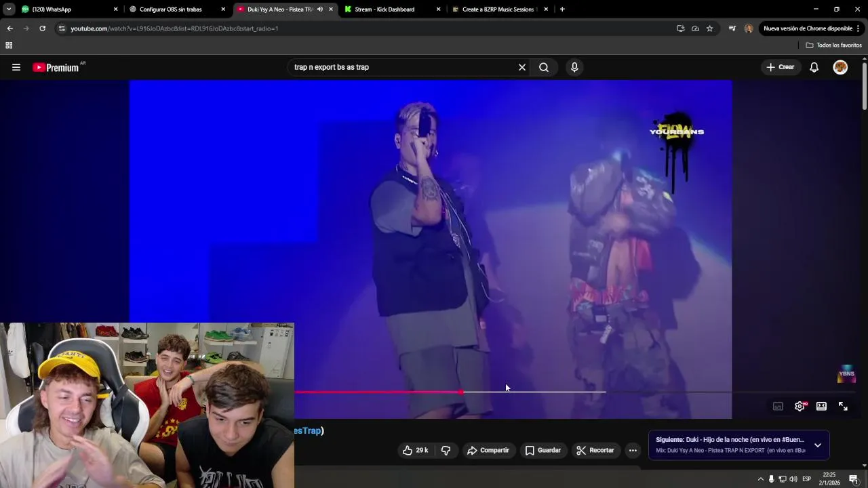Open the Chrome profile avatar
868x488 pixels.
[749, 28]
